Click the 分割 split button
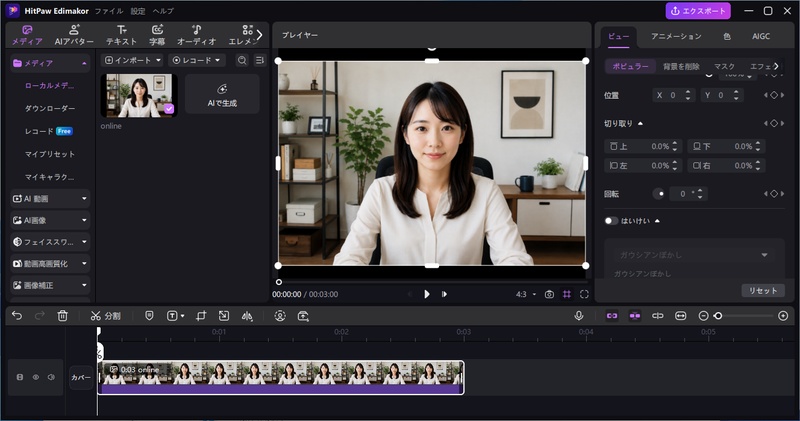800x421 pixels. (106, 316)
